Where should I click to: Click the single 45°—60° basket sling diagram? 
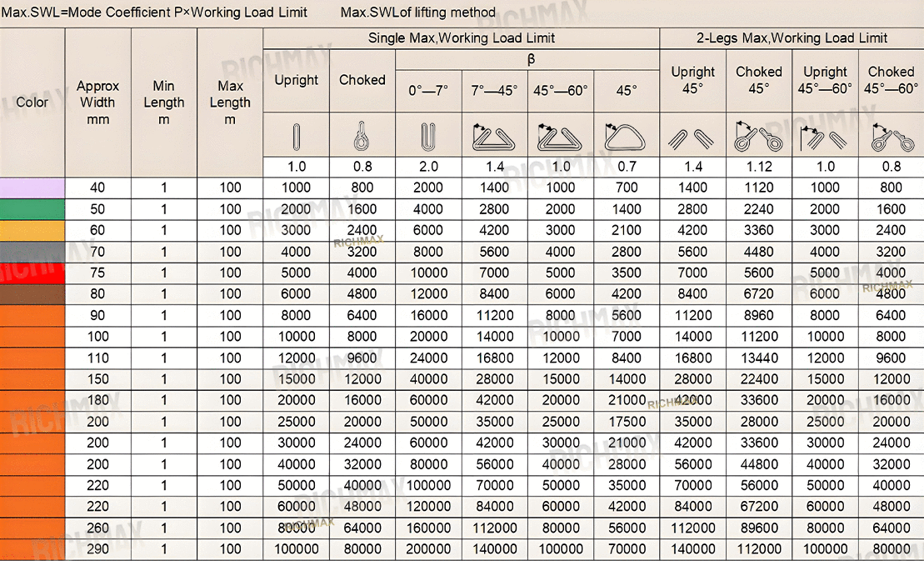coord(560,135)
